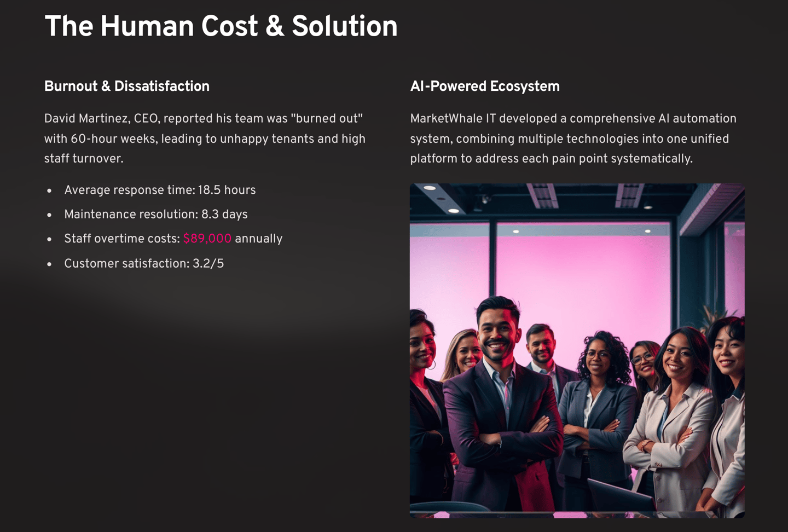Select the "Maintenance resolution: 8.3 days" bullet
The image size is (788, 532).
click(155, 215)
